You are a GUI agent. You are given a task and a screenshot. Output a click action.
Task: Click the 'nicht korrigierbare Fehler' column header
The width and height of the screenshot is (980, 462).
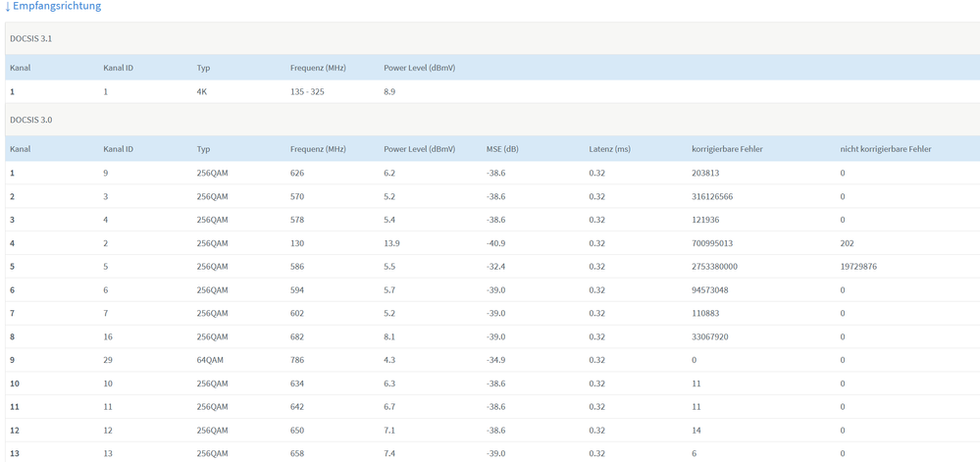[x=885, y=149]
